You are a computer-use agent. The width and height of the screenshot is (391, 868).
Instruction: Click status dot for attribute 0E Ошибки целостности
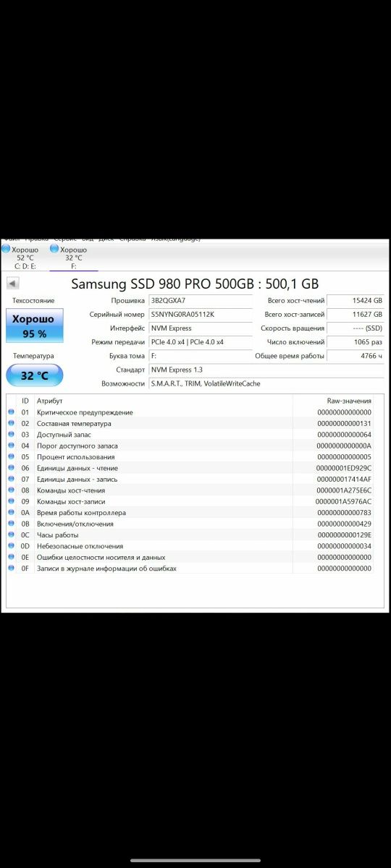[x=11, y=557]
